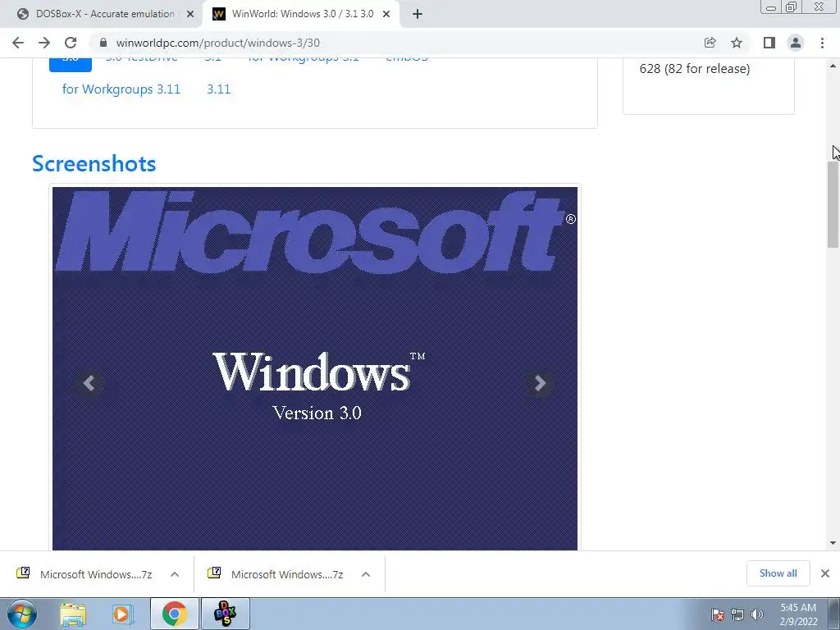Switch to DOSBox from taskbar
Image resolution: width=840 pixels, height=630 pixels.
225,614
